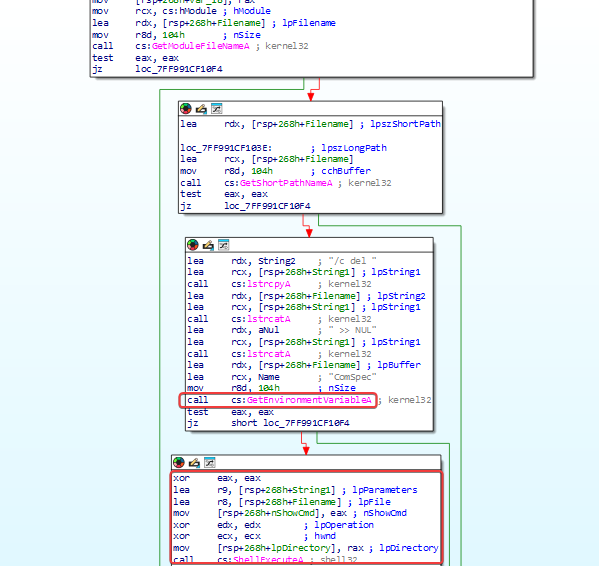Select the lpParameters lea instruction
Viewport: 599px width, 566px height.
pyautogui.click(x=295, y=490)
